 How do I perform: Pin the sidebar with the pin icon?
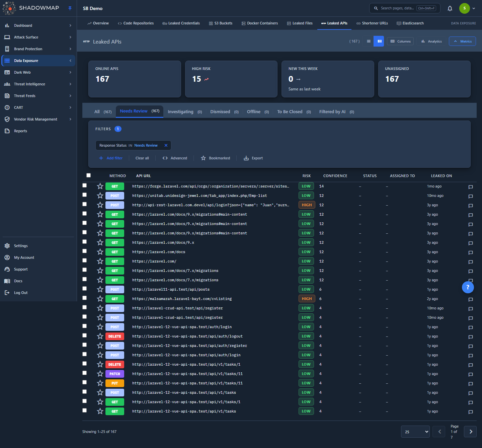coord(70,8)
